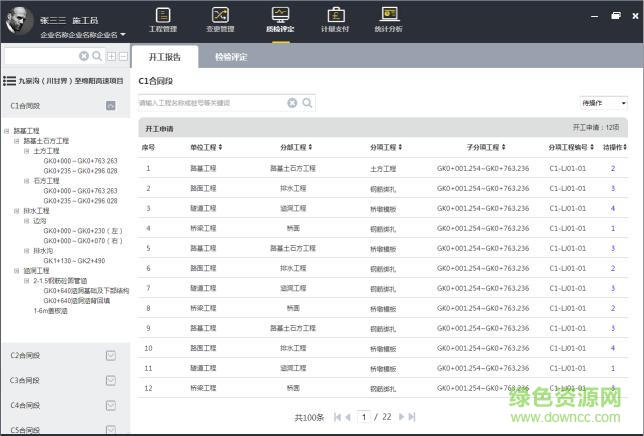Expand the C2合同段 section
The image size is (644, 436).
click(x=111, y=355)
